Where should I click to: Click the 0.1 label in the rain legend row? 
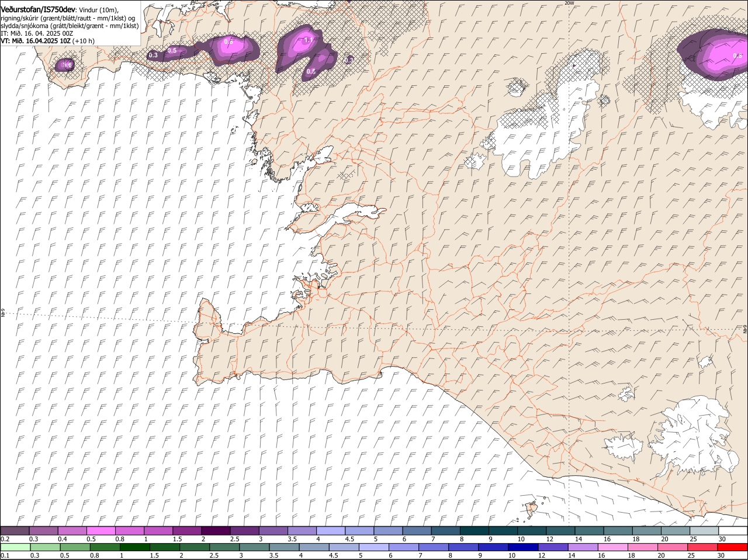(5, 555)
